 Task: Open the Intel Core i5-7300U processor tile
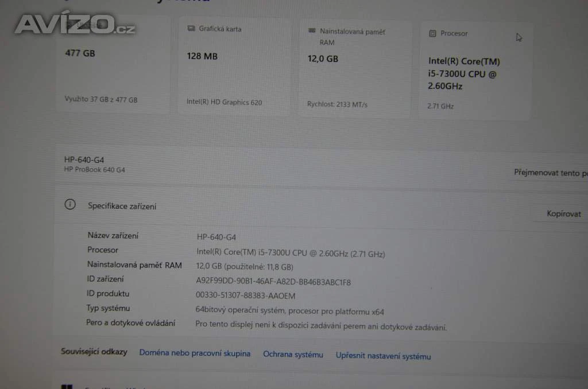tap(475, 71)
